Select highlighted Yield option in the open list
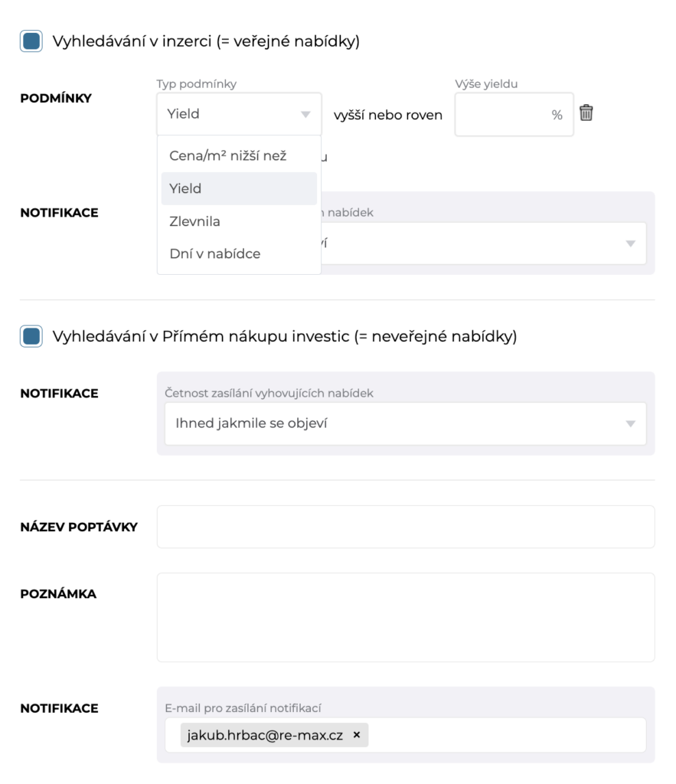676x784 pixels. pos(186,188)
